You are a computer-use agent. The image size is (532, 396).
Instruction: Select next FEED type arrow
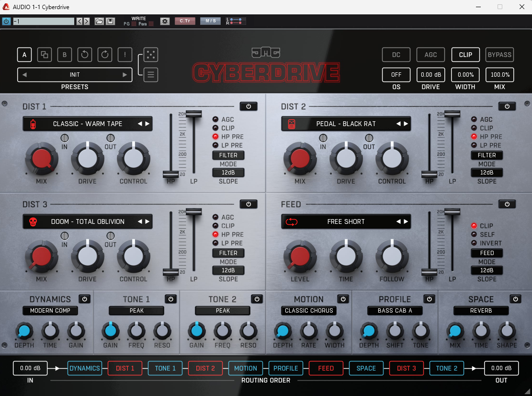tap(406, 222)
